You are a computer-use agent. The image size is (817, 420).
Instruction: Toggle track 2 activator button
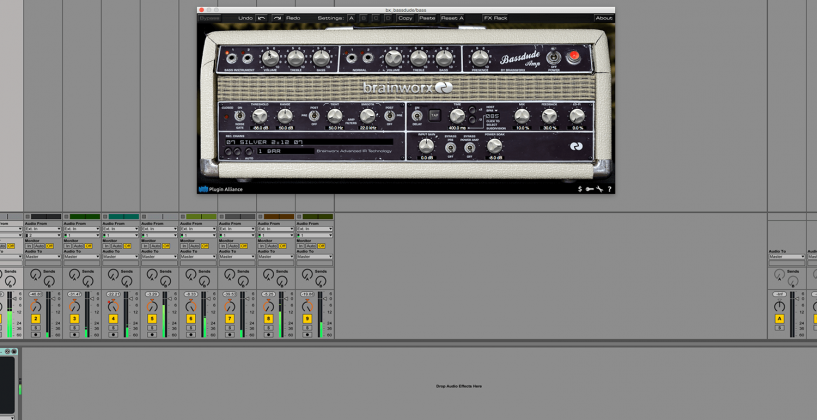point(35,319)
